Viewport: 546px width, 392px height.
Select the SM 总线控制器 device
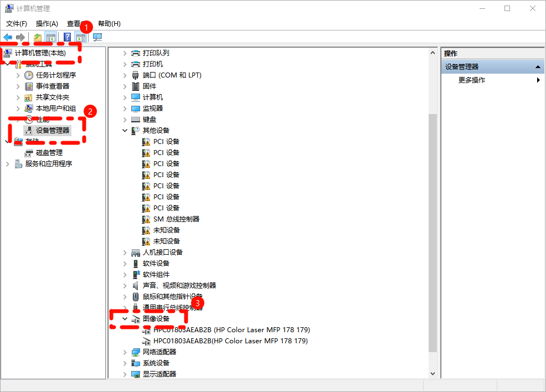pyautogui.click(x=176, y=219)
